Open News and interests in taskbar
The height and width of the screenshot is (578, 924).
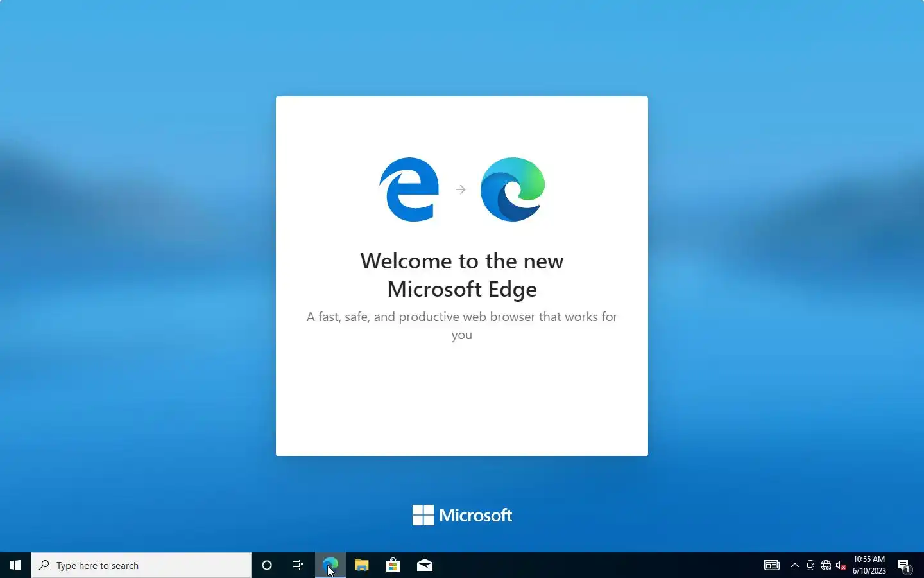point(771,565)
